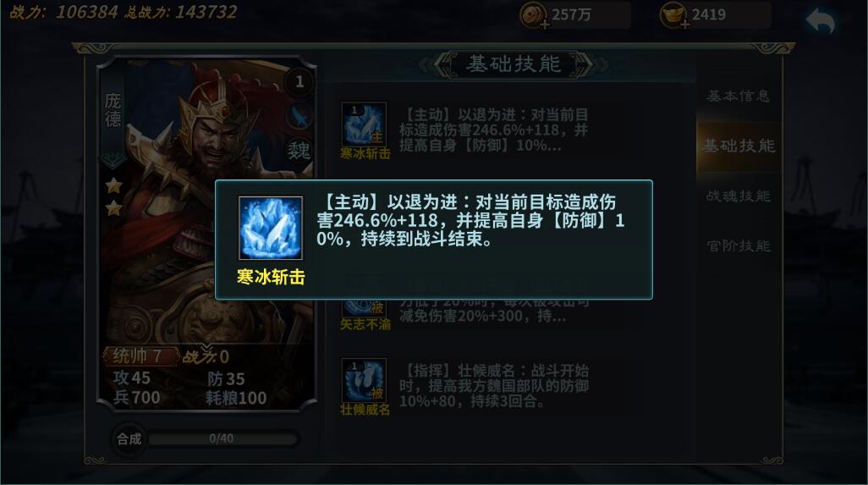The image size is (868, 485).
Task: Tap the 统帅 7 stat label
Action: pyautogui.click(x=139, y=356)
